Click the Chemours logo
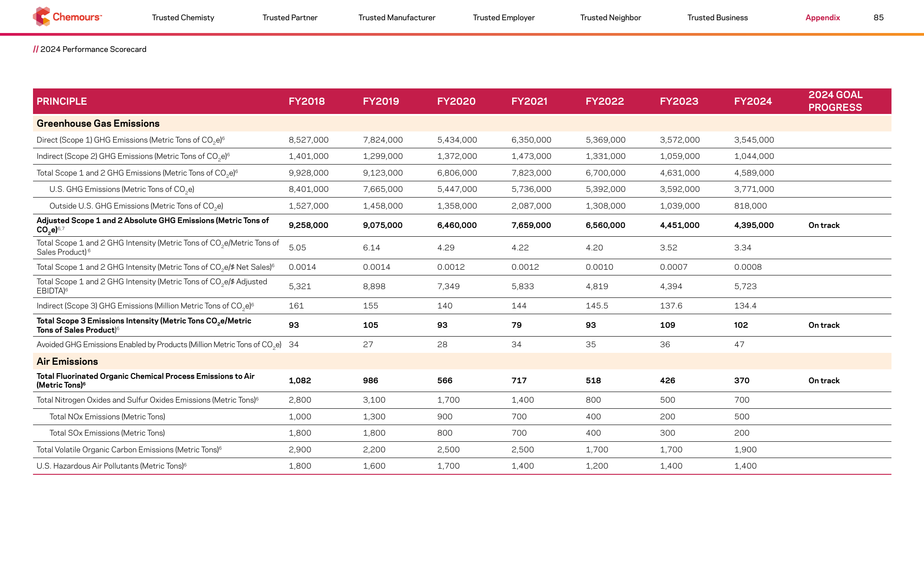The width and height of the screenshot is (924, 561). tap(67, 17)
